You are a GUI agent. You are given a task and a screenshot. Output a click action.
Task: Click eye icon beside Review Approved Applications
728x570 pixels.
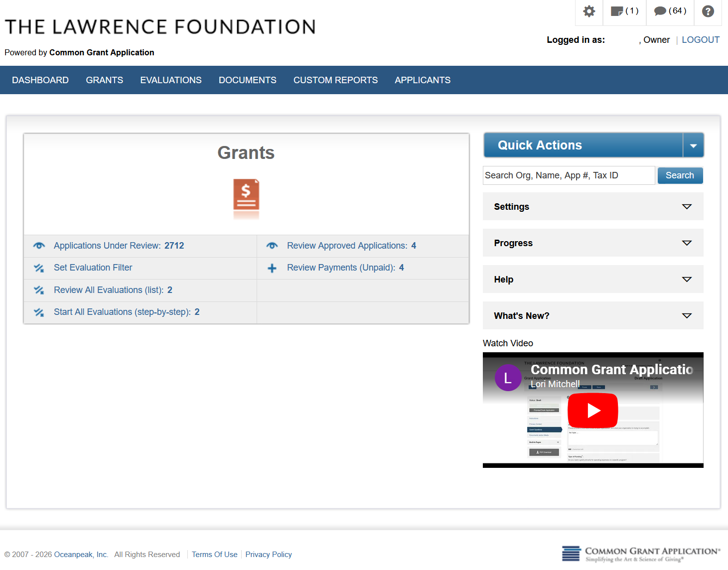point(272,246)
